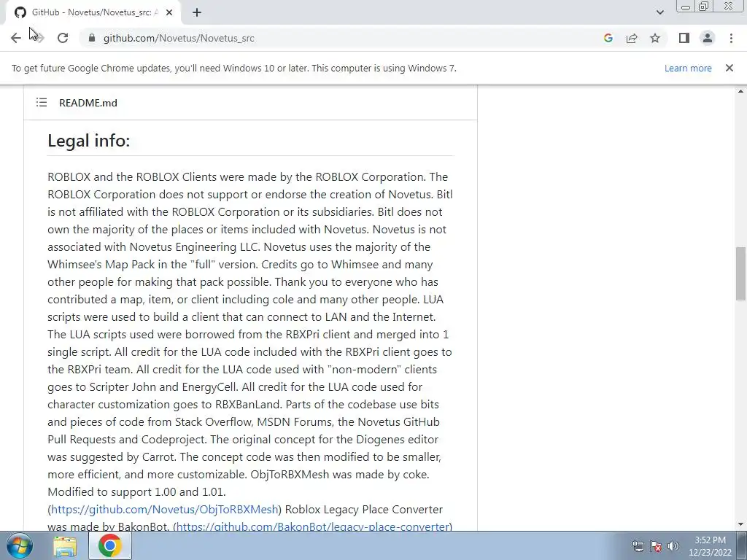Image resolution: width=747 pixels, height=560 pixels.
Task: Open the README table of contents icon
Action: (42, 102)
